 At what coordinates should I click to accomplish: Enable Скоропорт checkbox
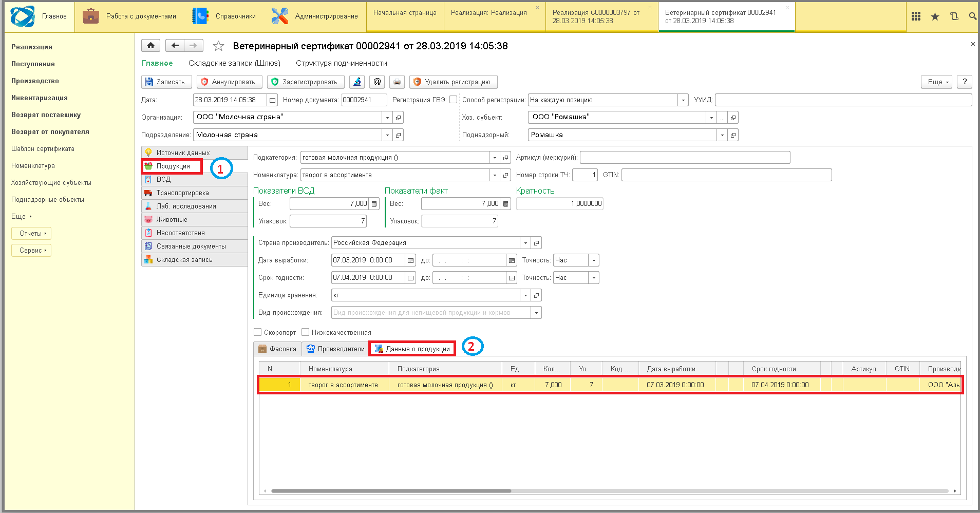pos(258,332)
